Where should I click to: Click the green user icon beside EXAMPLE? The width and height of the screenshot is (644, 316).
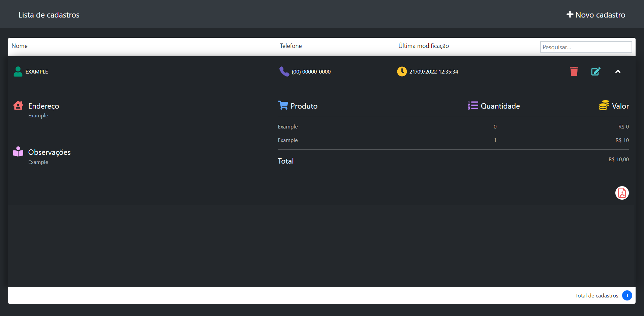click(18, 71)
